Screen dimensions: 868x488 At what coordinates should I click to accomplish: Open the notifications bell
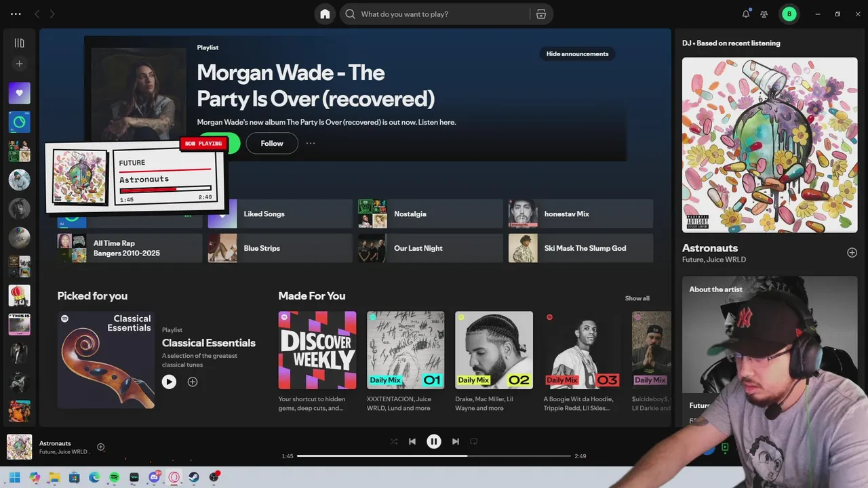746,14
